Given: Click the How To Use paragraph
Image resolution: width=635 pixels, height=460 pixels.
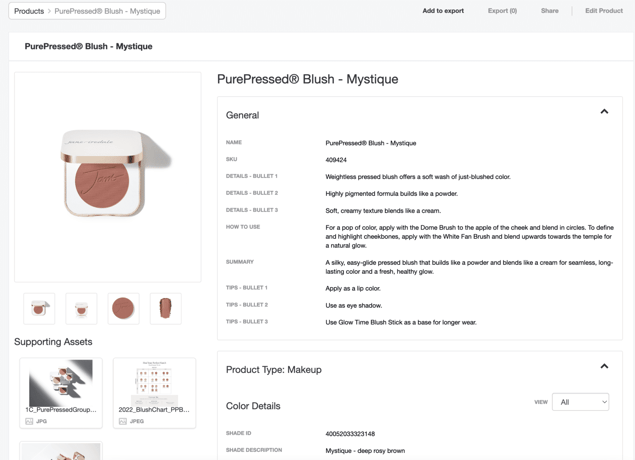Looking at the screenshot, I should click(469, 236).
